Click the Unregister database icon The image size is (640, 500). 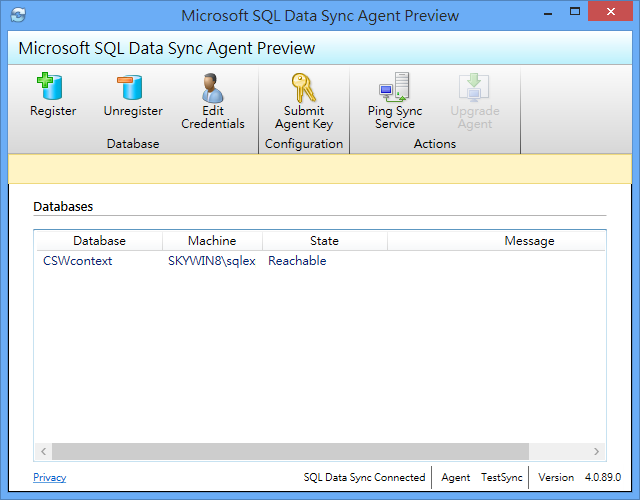pos(131,87)
